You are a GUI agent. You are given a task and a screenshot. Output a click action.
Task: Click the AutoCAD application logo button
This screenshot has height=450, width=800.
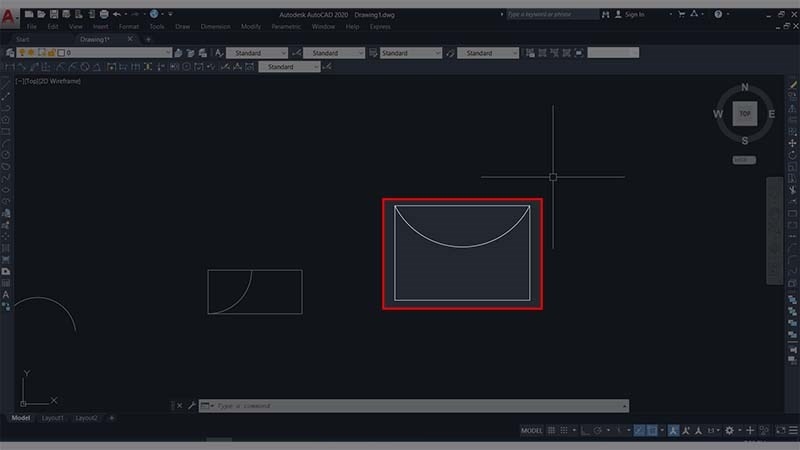tap(8, 16)
